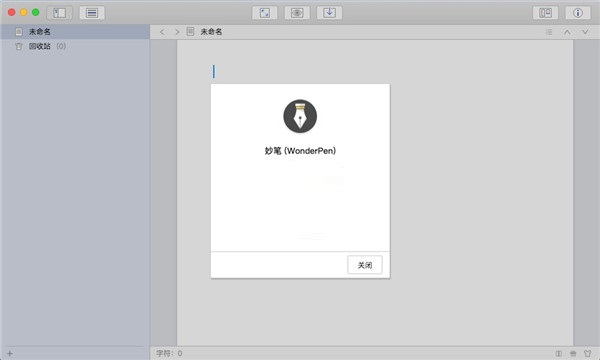This screenshot has width=600, height=360.
Task: Click the yellow minimize window button
Action: coord(24,12)
